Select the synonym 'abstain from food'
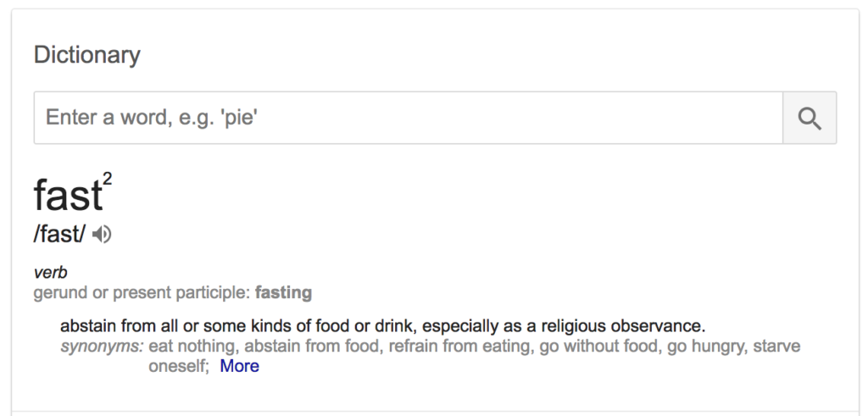868x416 pixels. 312,347
